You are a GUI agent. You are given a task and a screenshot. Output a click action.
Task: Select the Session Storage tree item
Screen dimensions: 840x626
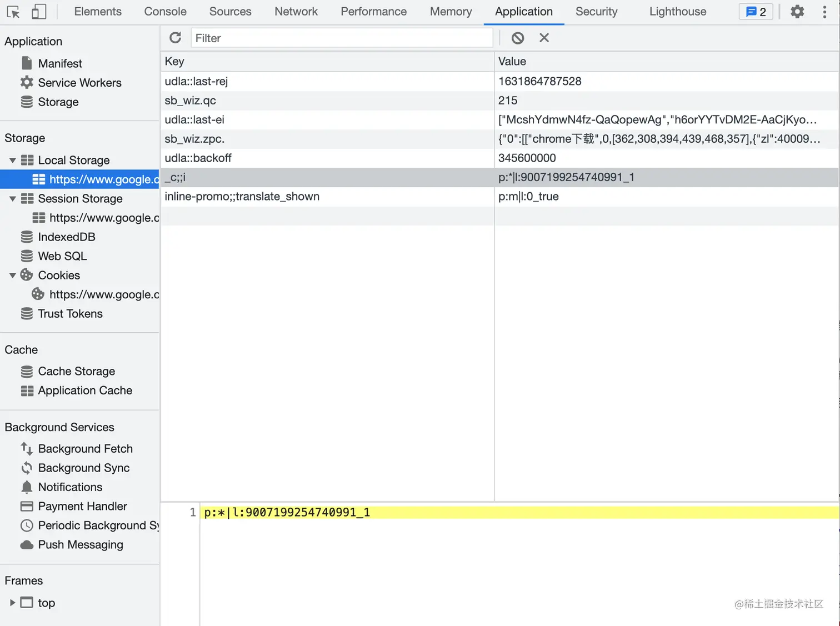point(80,199)
